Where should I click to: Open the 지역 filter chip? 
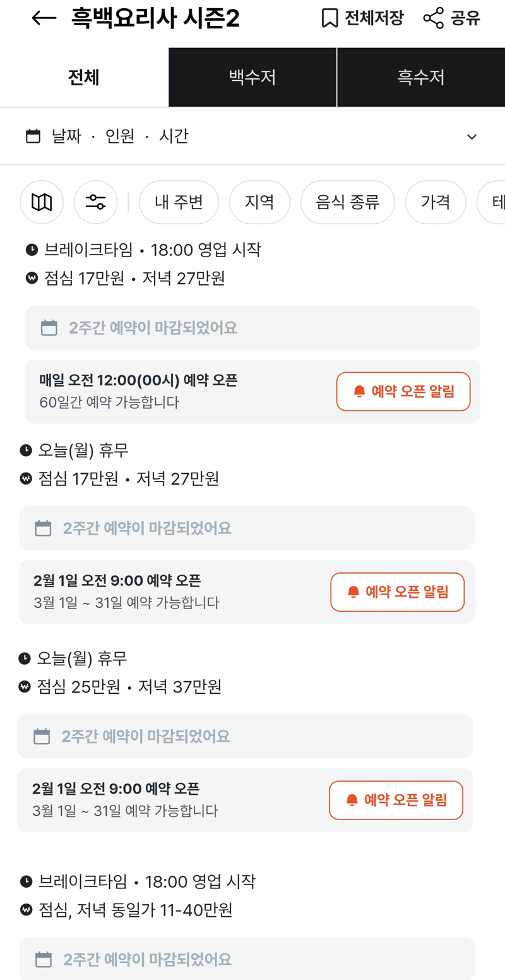[259, 202]
